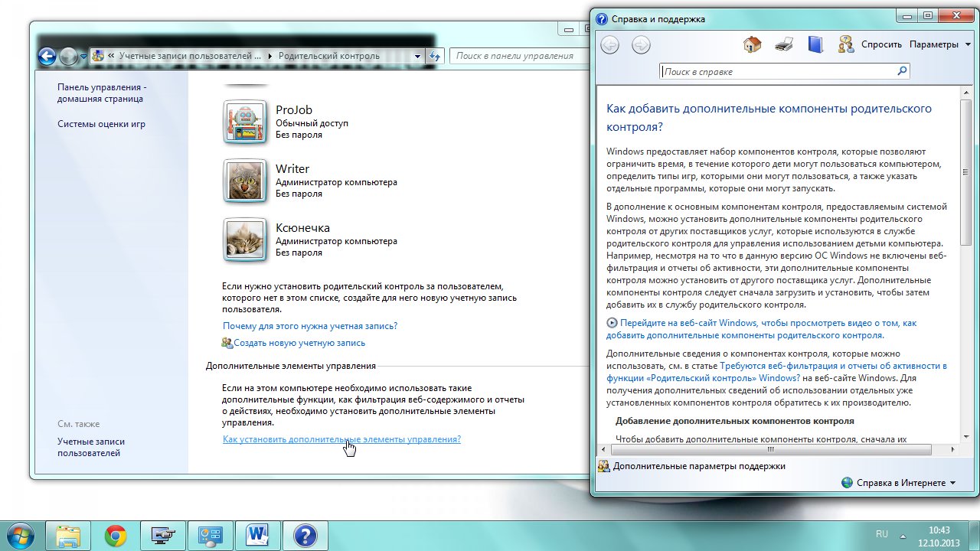980x551 pixels.
Task: Open 'Справка в Интернете' dropdown
Action: click(x=899, y=483)
